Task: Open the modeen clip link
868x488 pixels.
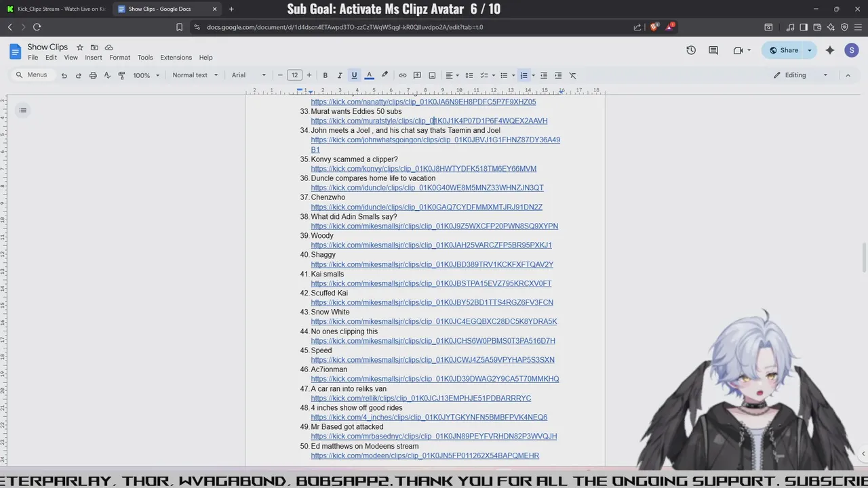Action: [x=425, y=456]
